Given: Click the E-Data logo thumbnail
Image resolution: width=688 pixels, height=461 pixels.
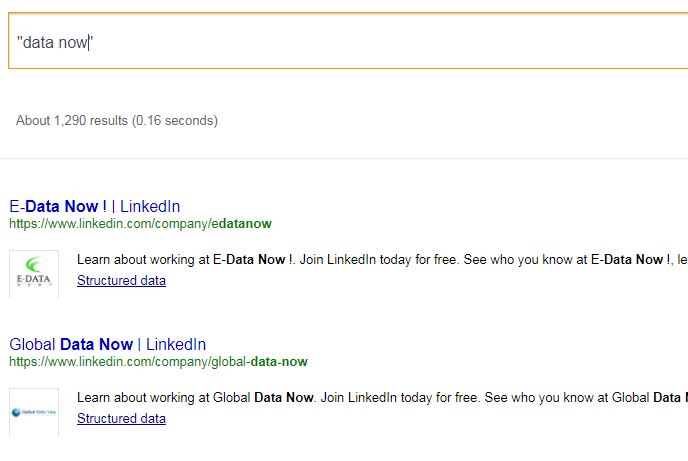Looking at the screenshot, I should [34, 274].
